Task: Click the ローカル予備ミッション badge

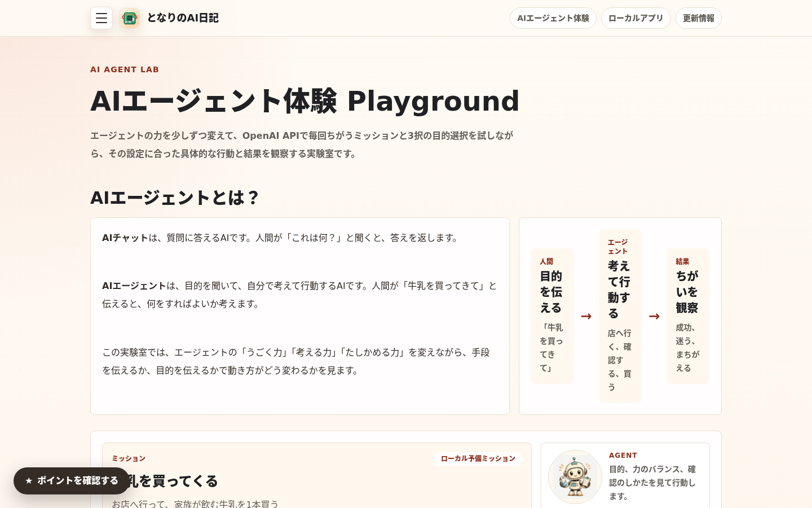Action: [478, 459]
